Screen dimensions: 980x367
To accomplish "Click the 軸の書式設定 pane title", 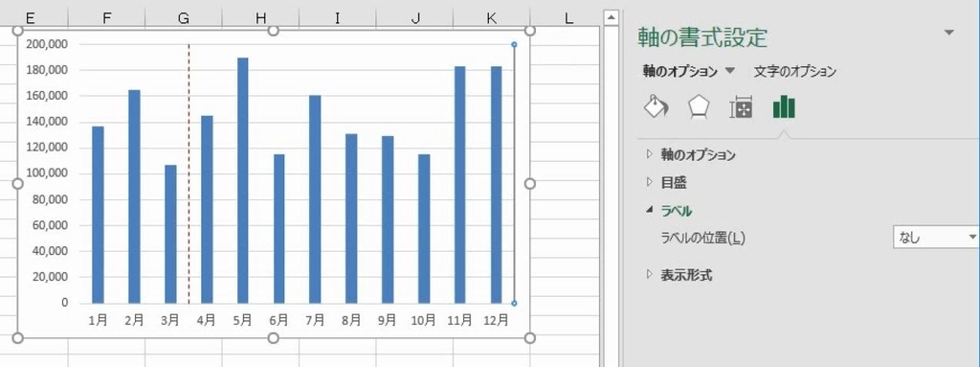I will coord(702,37).
